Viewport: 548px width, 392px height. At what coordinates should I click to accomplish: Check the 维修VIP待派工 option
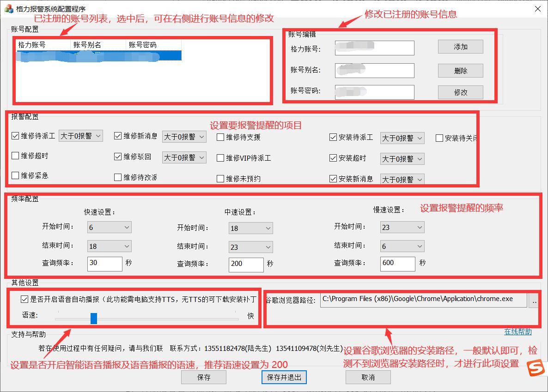220,158
